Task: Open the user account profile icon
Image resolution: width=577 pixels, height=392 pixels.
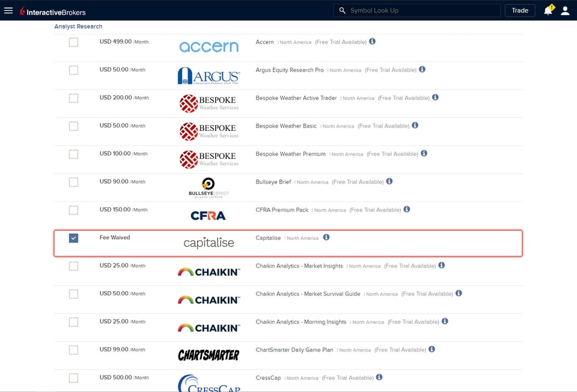Action: 565,11
